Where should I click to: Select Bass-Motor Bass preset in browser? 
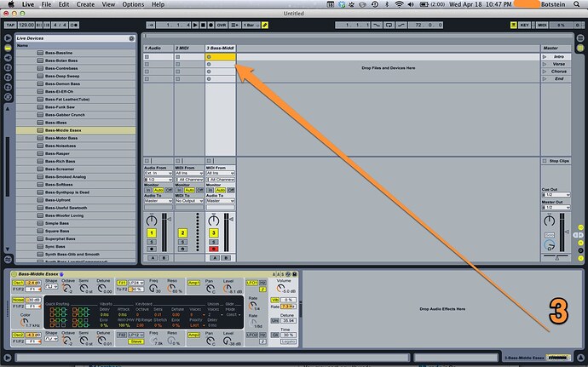tap(75, 138)
